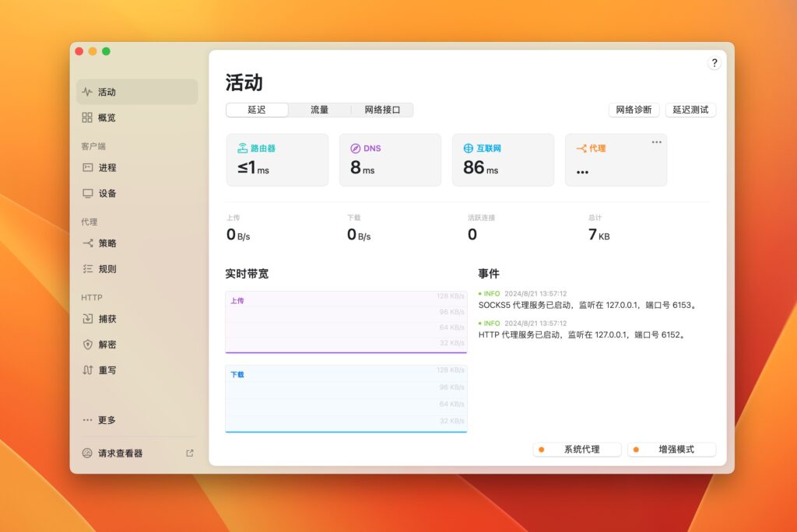Switch to the 流量 tab
Screen dimensions: 797x532
click(x=319, y=110)
